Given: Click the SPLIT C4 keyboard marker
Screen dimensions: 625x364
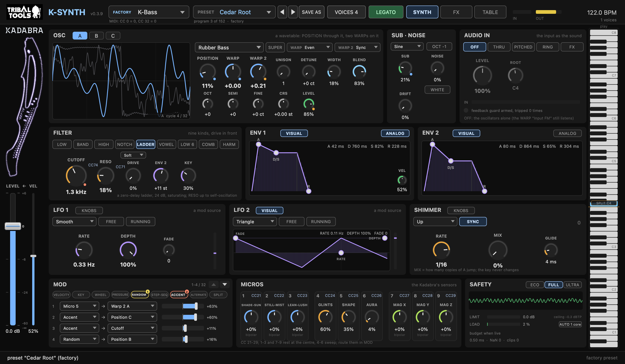Looking at the screenshot, I should click(x=603, y=203).
